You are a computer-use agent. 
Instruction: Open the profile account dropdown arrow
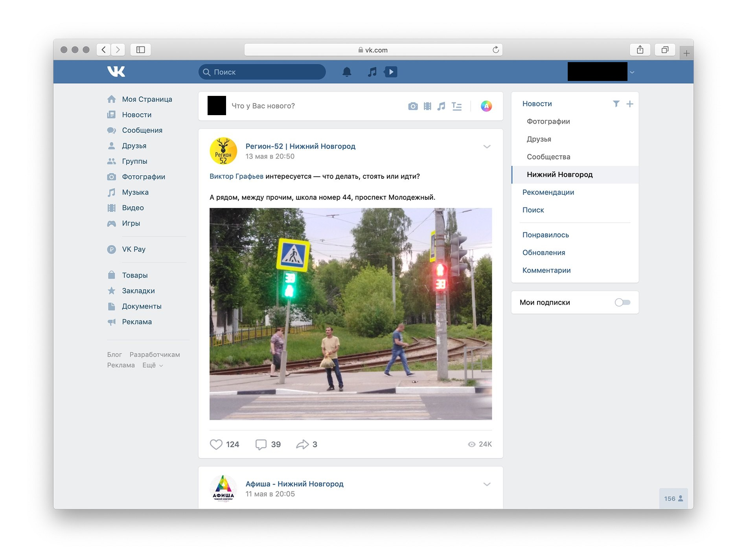pos(632,72)
